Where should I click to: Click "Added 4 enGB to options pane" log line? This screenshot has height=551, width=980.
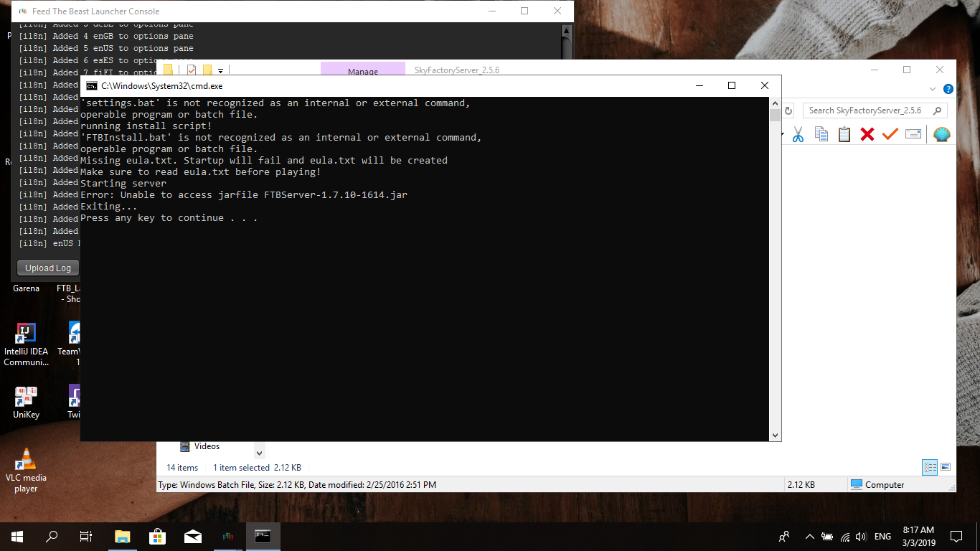point(105,36)
